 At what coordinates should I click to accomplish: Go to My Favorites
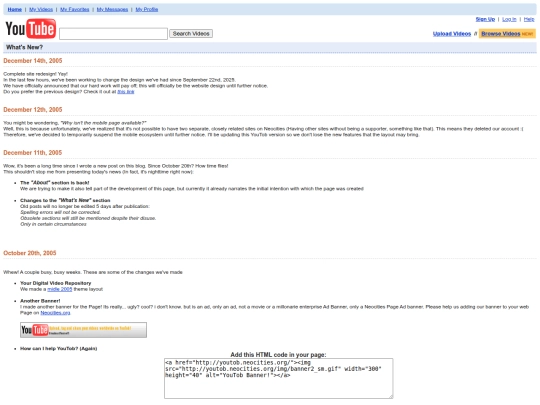click(75, 9)
